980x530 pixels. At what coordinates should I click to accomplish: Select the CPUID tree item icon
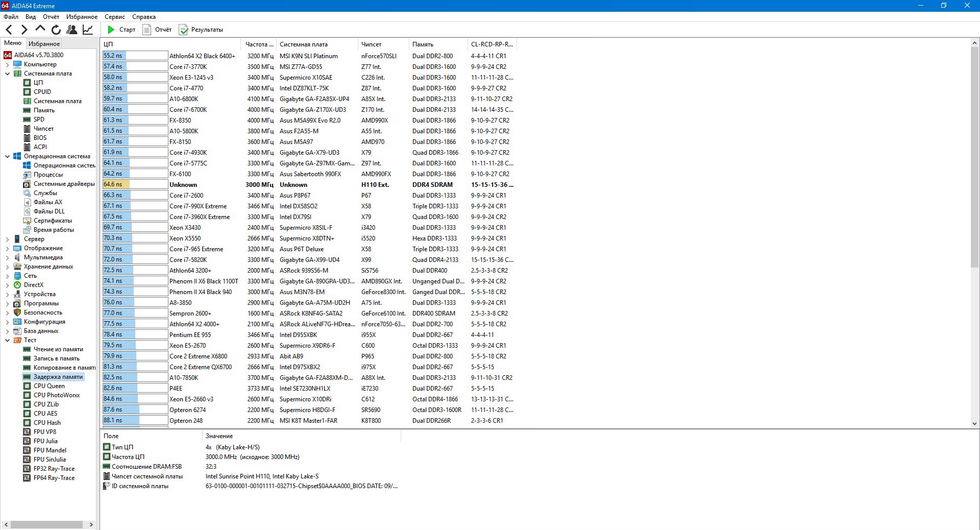pos(27,92)
